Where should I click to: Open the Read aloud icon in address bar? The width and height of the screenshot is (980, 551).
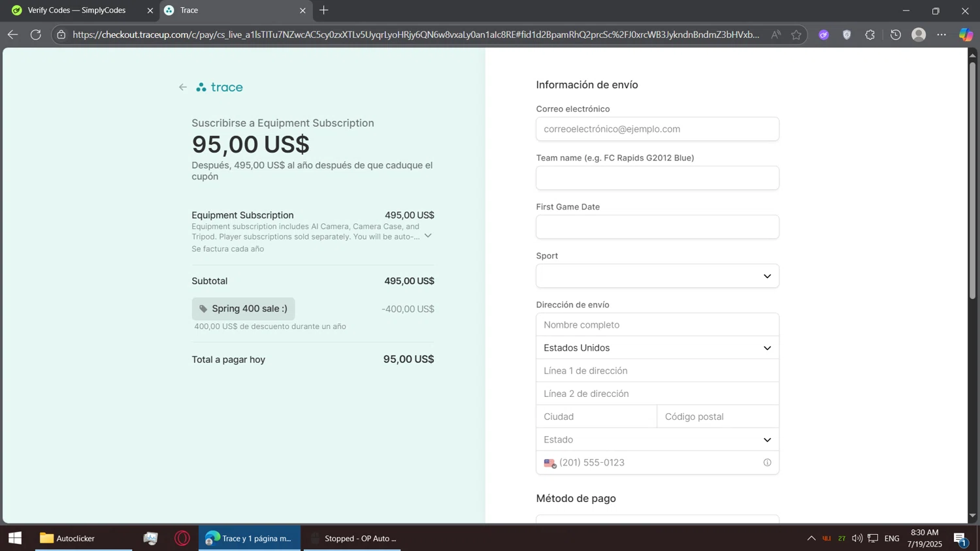[x=776, y=35]
